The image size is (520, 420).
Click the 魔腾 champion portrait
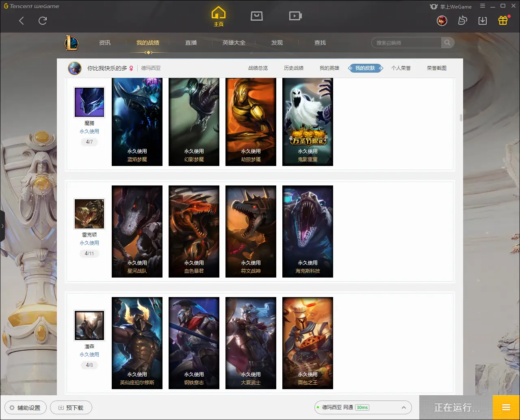[89, 102]
